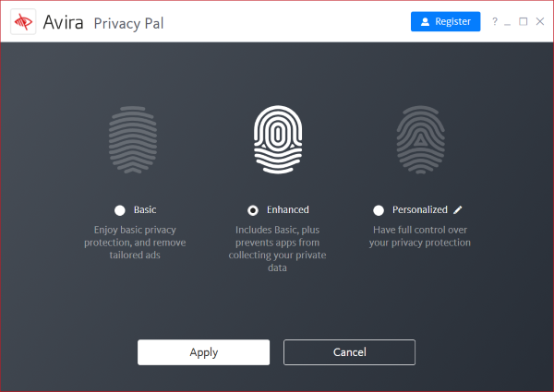Cancel the profile selection
Screen dimensions: 554x392
pos(349,352)
